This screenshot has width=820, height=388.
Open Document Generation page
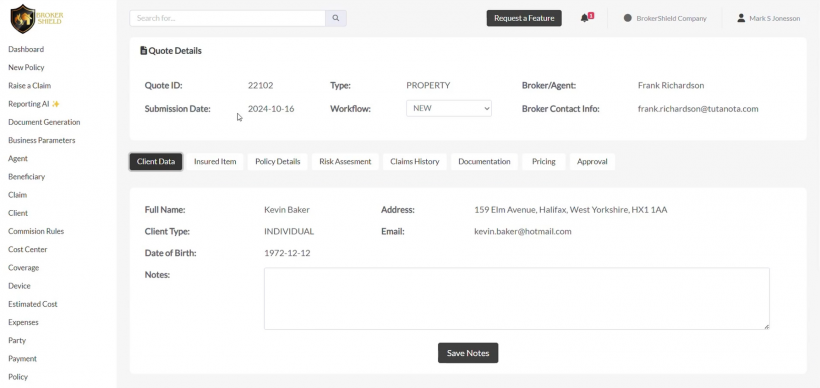tap(44, 122)
